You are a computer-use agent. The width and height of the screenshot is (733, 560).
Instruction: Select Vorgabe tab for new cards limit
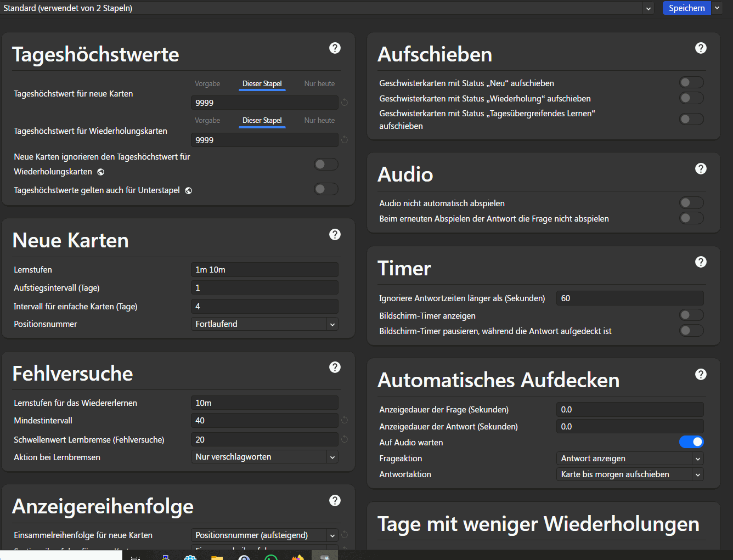coord(207,84)
